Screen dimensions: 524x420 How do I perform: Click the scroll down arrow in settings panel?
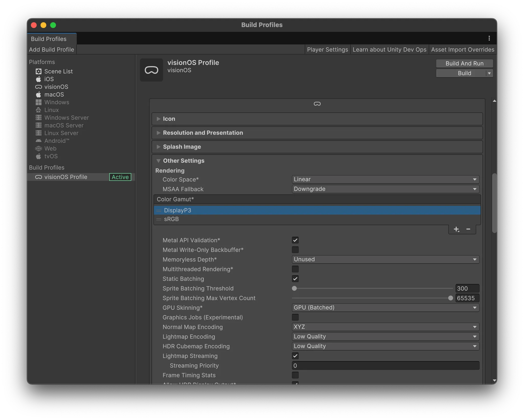click(494, 381)
